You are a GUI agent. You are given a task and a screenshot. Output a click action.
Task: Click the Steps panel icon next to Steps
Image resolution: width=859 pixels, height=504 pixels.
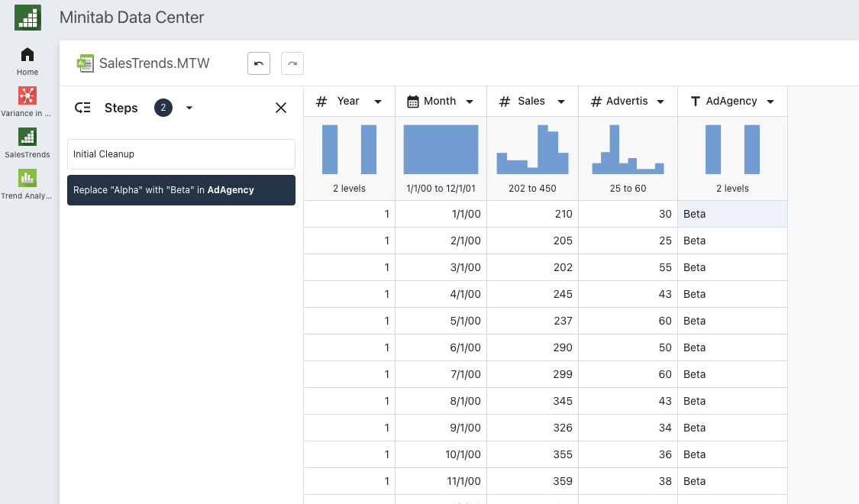coord(82,108)
